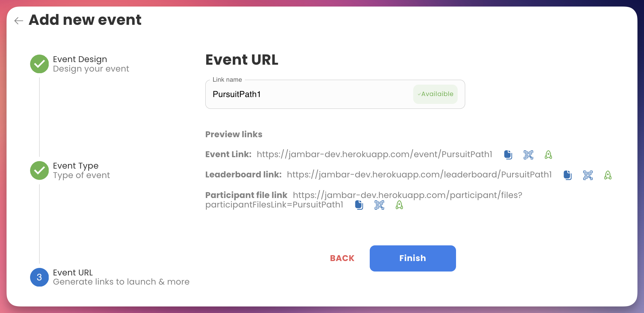Open the Event Link URL

[x=374, y=154]
